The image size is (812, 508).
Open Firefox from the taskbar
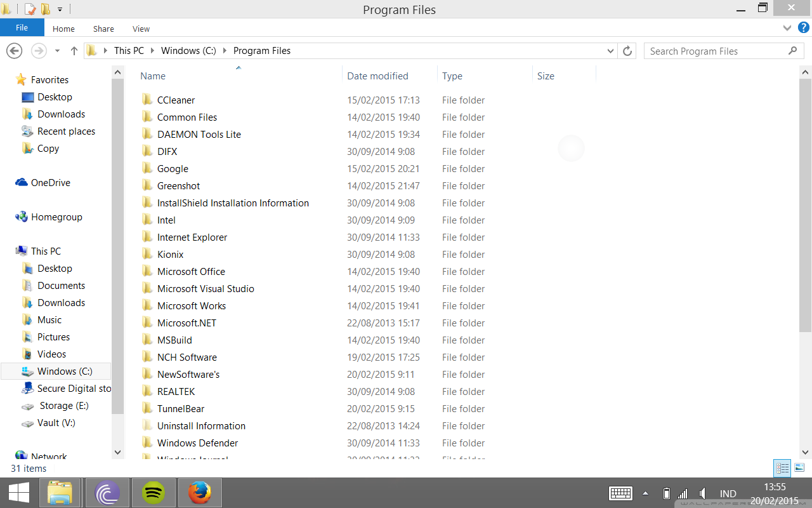tap(200, 493)
